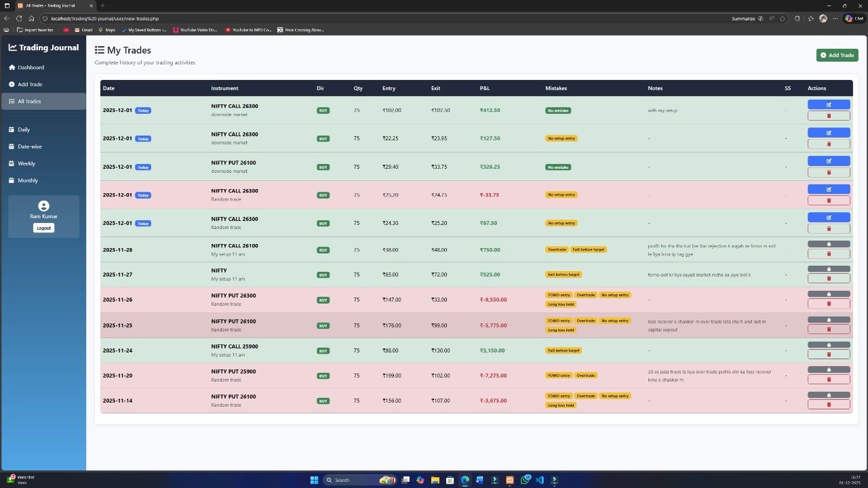868x488 pixels.
Task: Edit the losing ₹-33.75 trade entry
Action: [828, 190]
